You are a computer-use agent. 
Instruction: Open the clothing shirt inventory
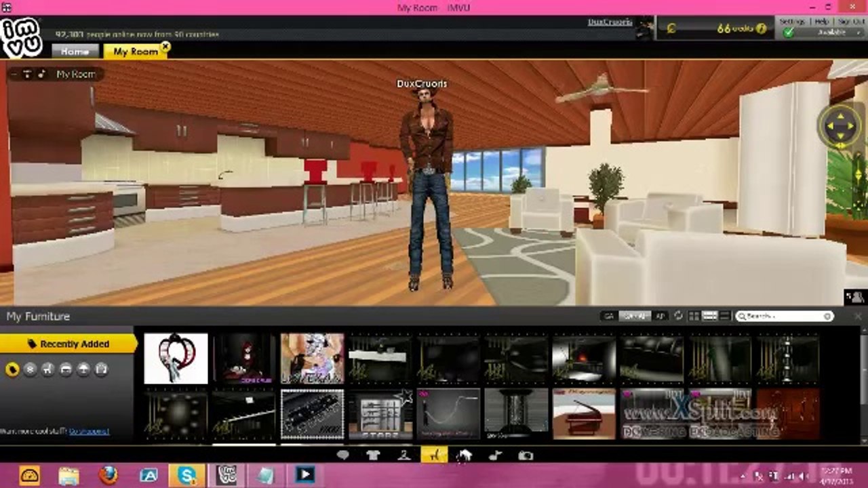coord(373,455)
